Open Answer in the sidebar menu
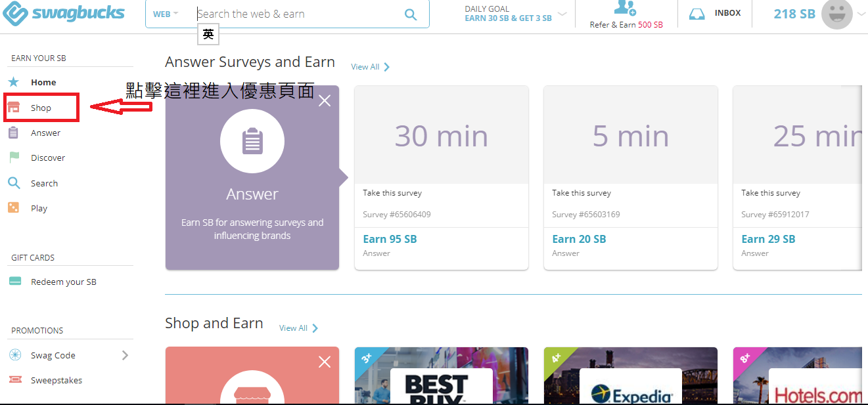This screenshot has width=868, height=405. coord(45,133)
